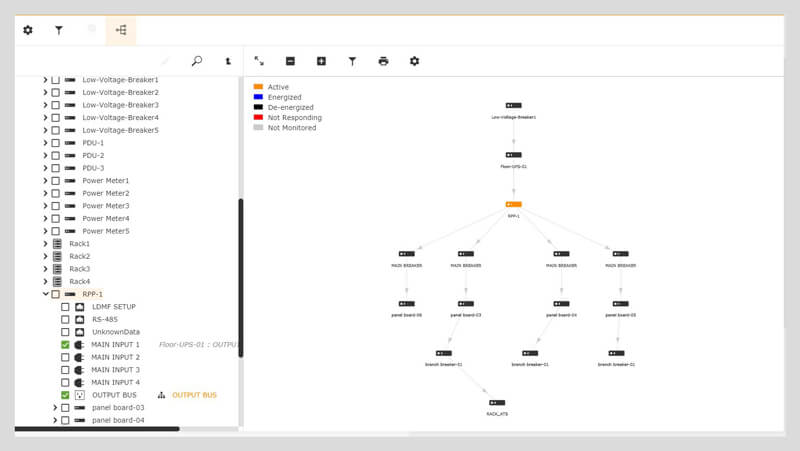Open diagram settings gear in toolbar
This screenshot has height=451, width=800.
(x=415, y=61)
